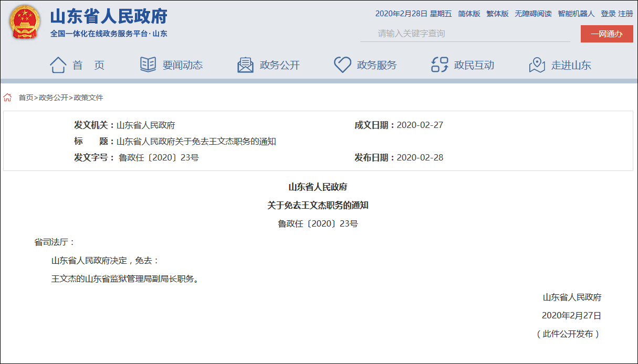638x364 pixels.
Task: Go to 政务公开 in breadcrumb
Action: [54, 98]
